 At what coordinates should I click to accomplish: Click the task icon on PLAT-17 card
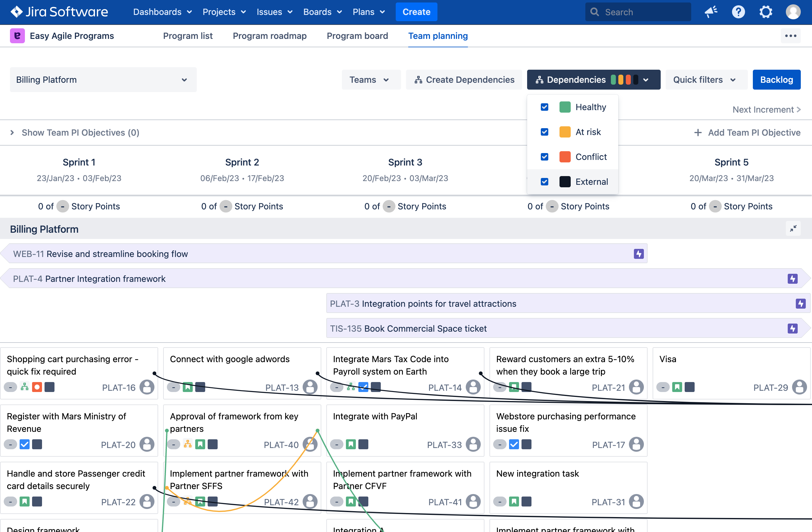(514, 444)
